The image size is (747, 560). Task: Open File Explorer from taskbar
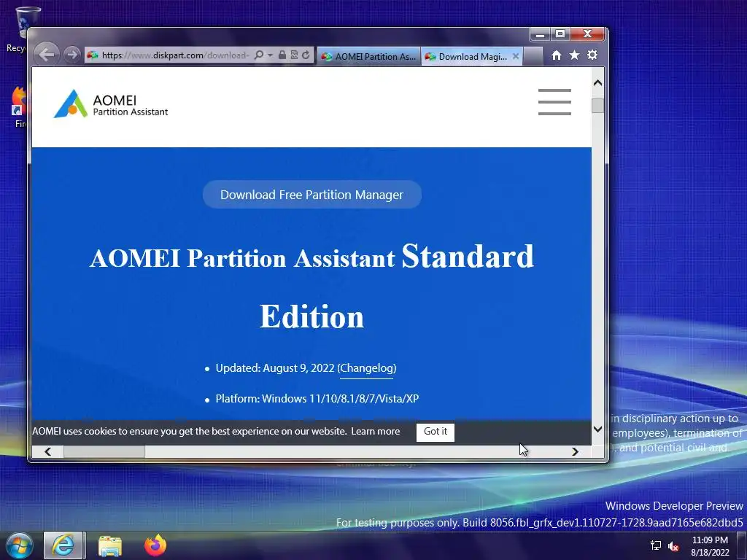click(x=110, y=546)
